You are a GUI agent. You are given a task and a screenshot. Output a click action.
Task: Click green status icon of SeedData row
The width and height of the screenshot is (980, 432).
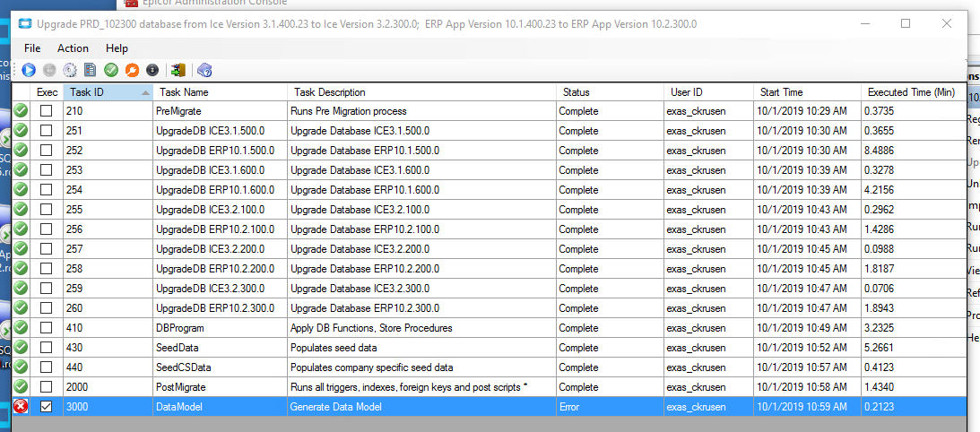click(22, 348)
